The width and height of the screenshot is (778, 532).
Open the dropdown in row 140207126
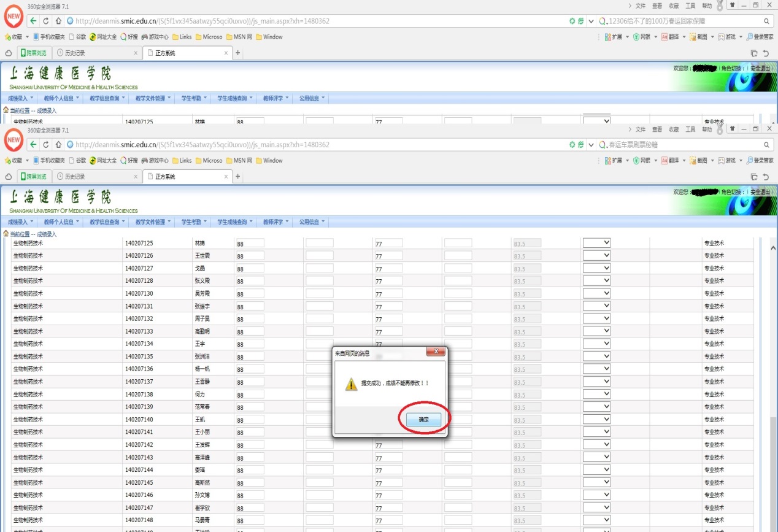tap(596, 255)
